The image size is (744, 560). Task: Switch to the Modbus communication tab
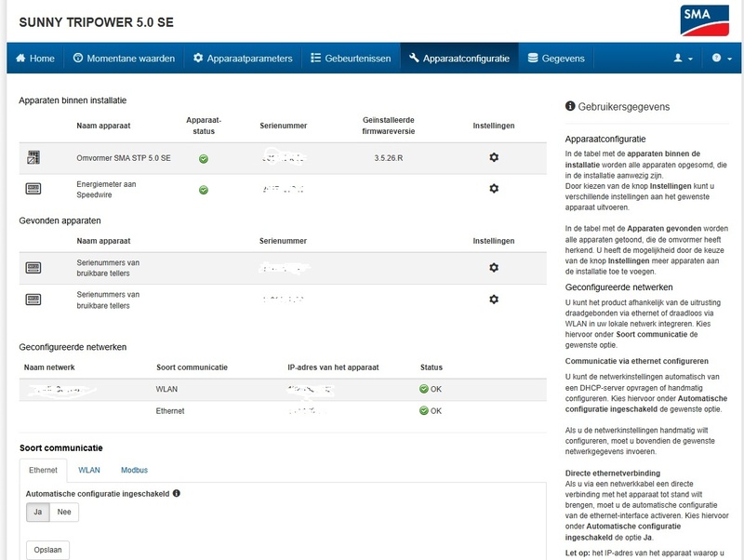134,470
